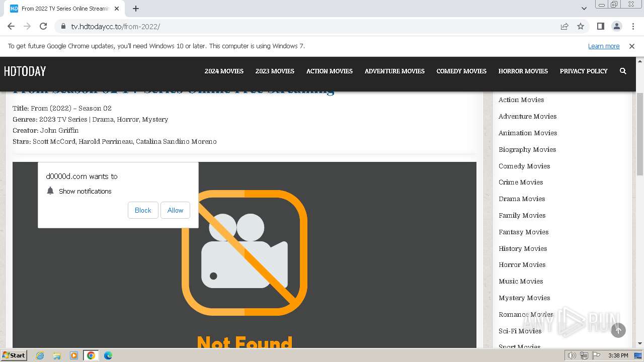Open the ACTION MOVIES menu item
This screenshot has height=362, width=644.
pos(330,71)
